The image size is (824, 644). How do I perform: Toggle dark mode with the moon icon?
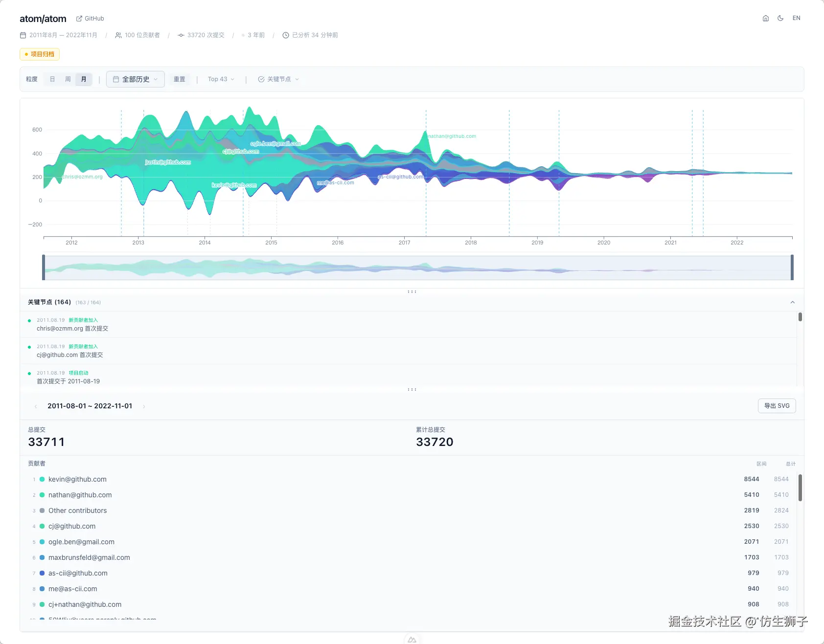780,18
